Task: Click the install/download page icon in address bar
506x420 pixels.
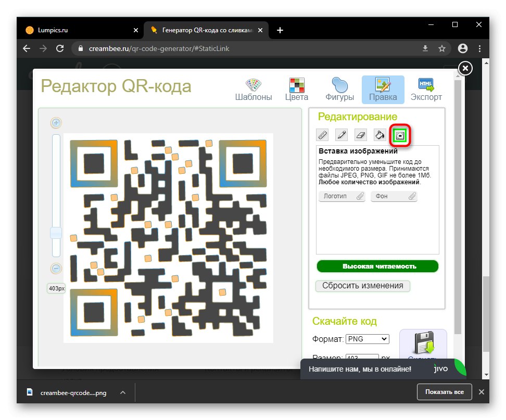Action: [425, 48]
